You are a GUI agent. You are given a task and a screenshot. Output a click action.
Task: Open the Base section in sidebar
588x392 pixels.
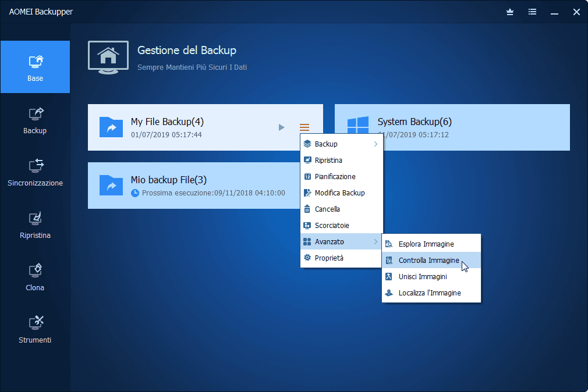pos(35,67)
